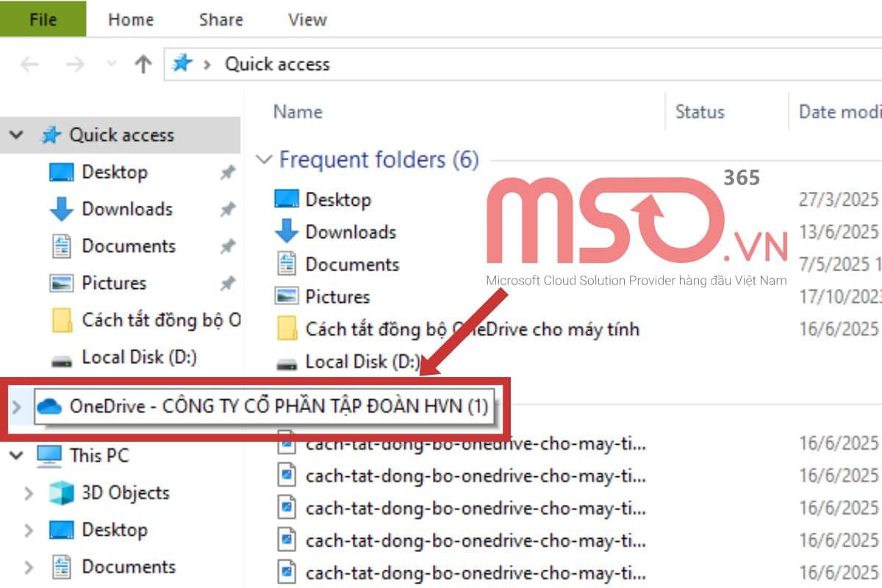Click the pin icon beside Downloads
Screen dimensions: 882x588
tap(228, 209)
